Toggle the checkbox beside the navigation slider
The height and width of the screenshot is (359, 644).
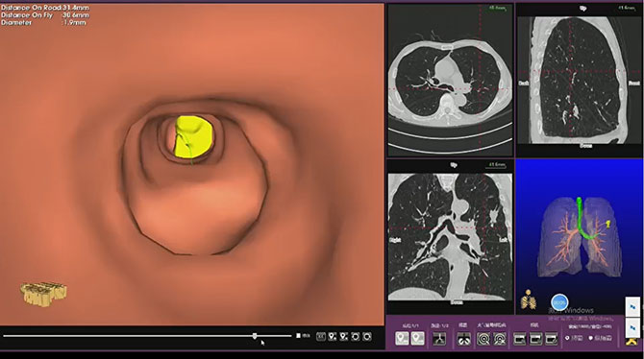click(x=299, y=336)
